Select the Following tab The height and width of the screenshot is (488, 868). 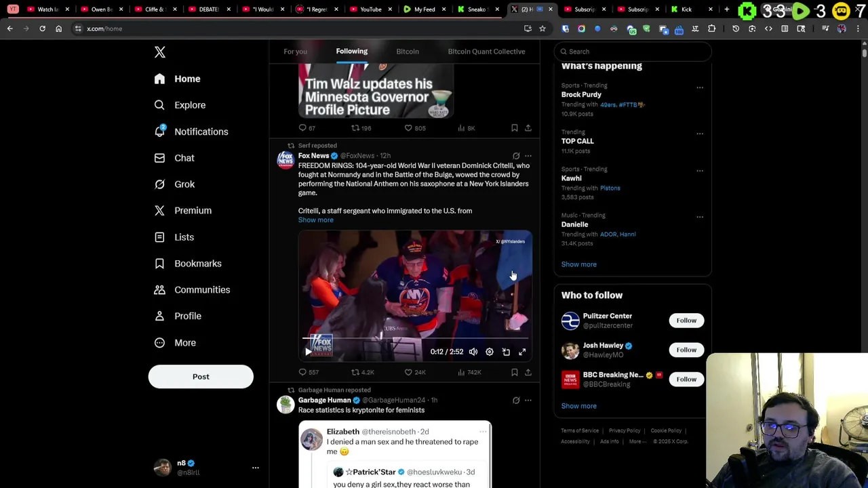(351, 52)
